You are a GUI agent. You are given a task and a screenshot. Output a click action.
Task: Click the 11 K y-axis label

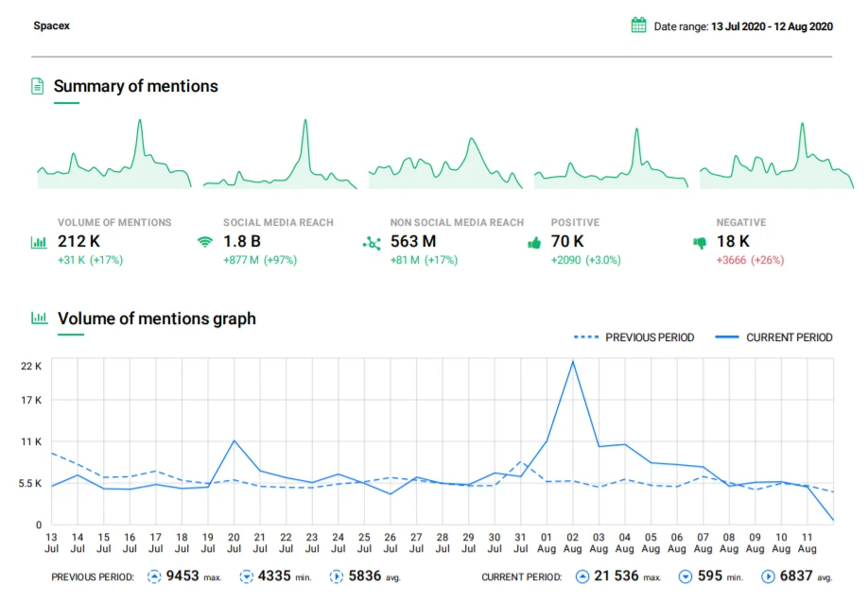coord(31,441)
